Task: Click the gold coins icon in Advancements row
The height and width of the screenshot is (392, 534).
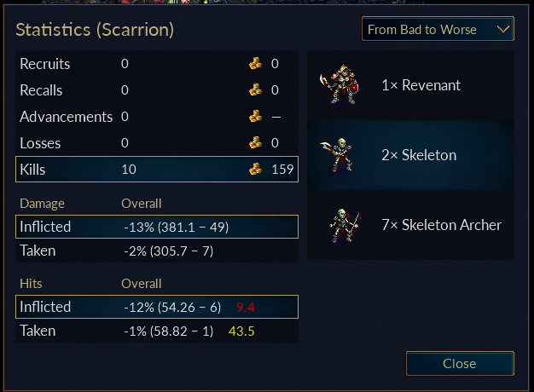Action: coord(255,117)
